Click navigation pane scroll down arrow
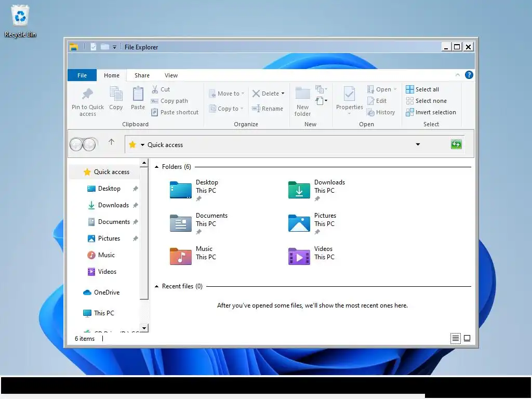This screenshot has width=532, height=399. click(x=144, y=328)
